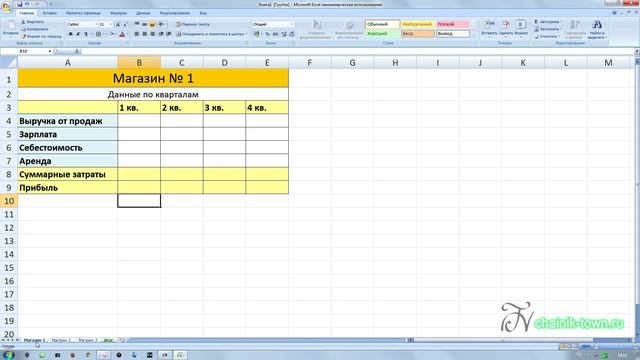Click the Select All corner button
The image size is (640, 360).
[x=9, y=62]
